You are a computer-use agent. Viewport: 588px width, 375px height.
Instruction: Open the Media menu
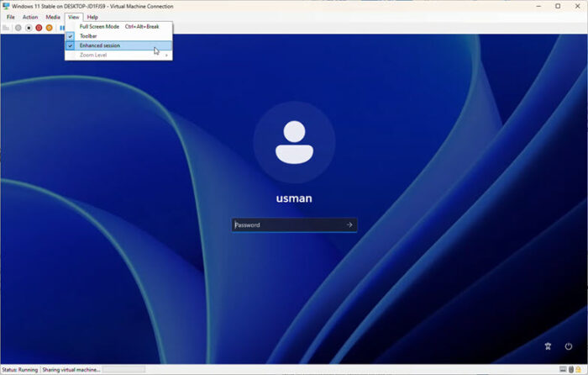pyautogui.click(x=53, y=17)
